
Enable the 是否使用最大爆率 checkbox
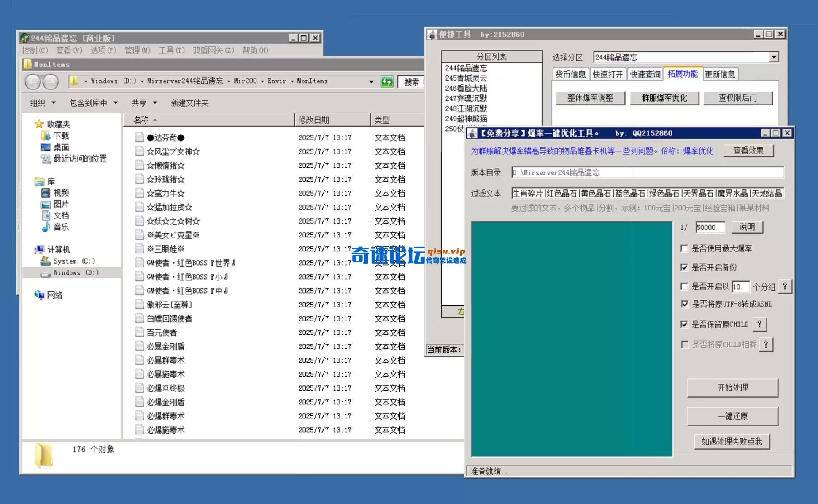pos(684,248)
